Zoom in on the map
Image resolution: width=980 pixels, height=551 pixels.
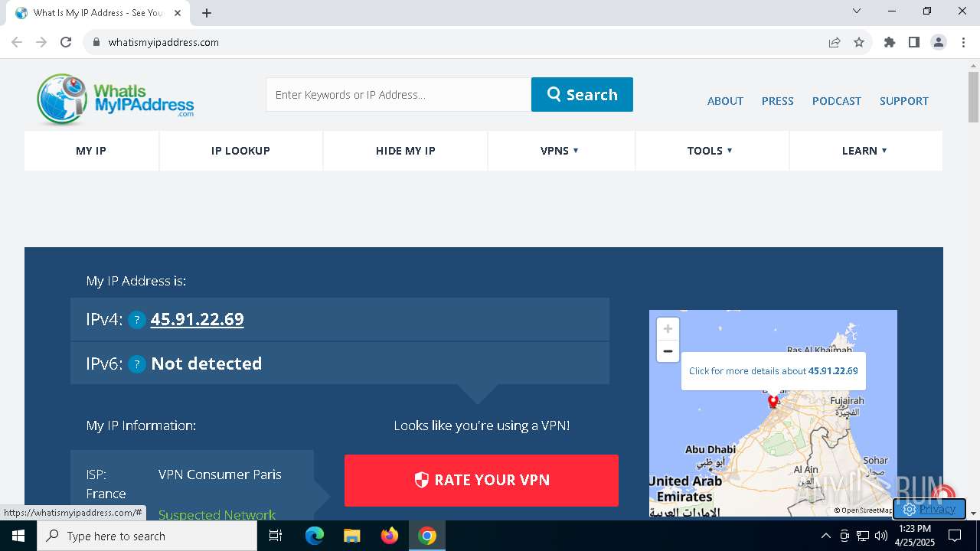click(x=668, y=329)
